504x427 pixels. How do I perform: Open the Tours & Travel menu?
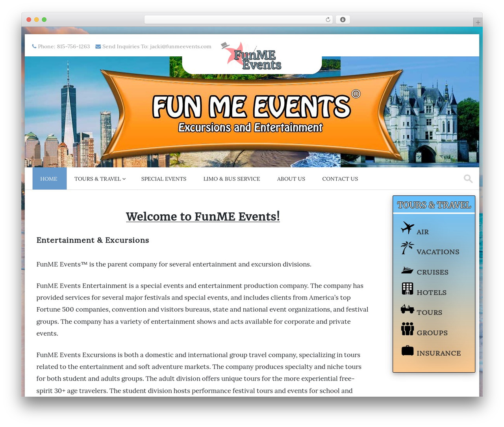click(x=100, y=179)
